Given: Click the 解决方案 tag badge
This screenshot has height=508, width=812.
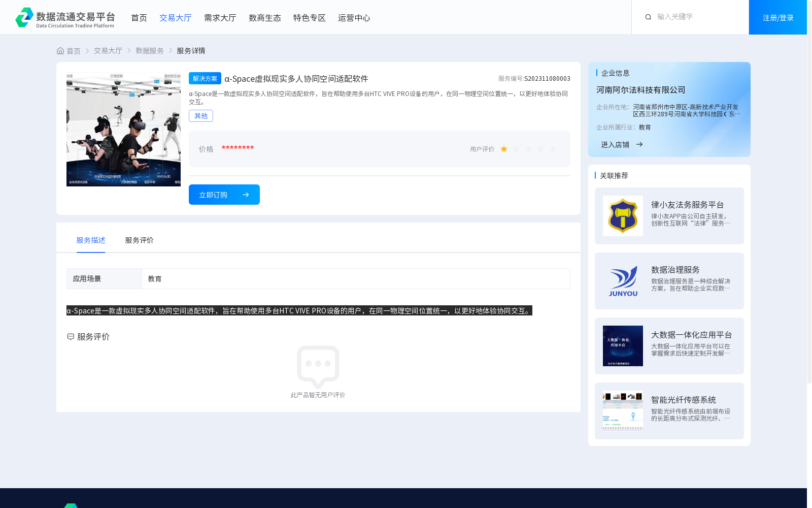Looking at the screenshot, I should click(x=205, y=78).
